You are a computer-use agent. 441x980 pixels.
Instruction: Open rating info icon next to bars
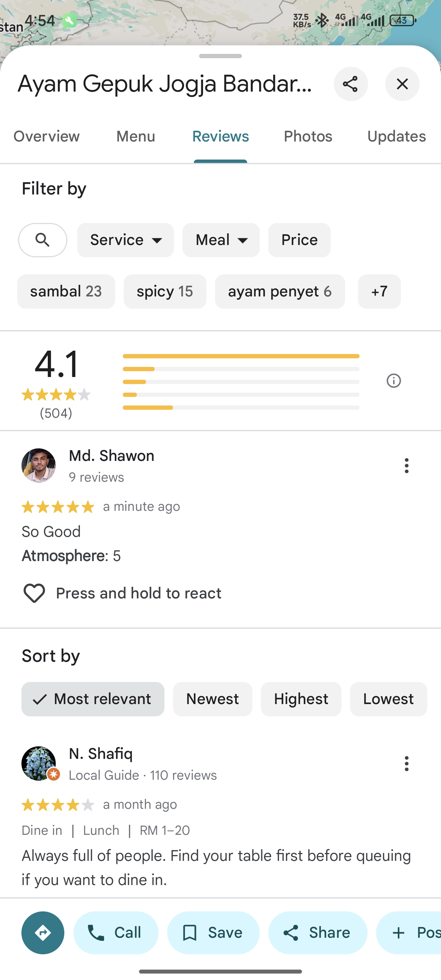coord(394,381)
